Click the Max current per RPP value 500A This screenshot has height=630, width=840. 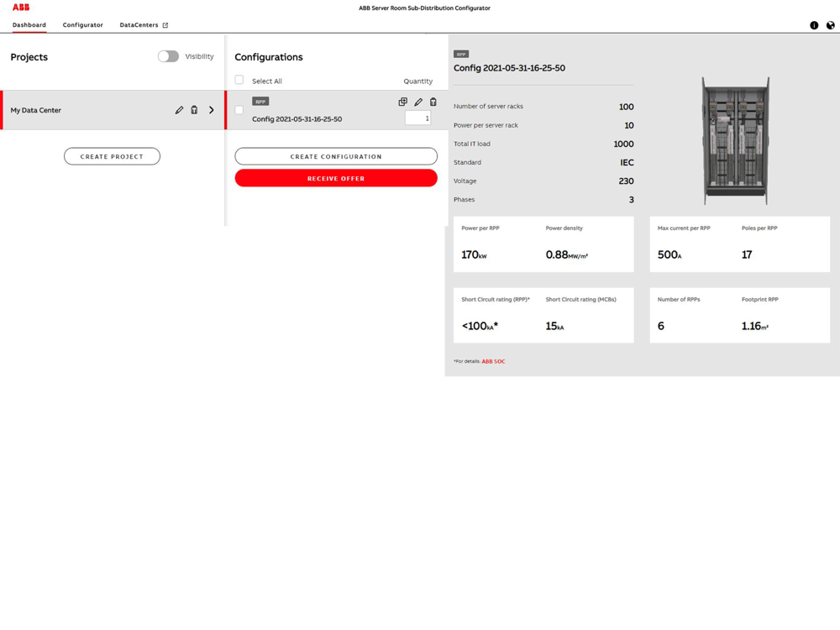[x=669, y=255]
